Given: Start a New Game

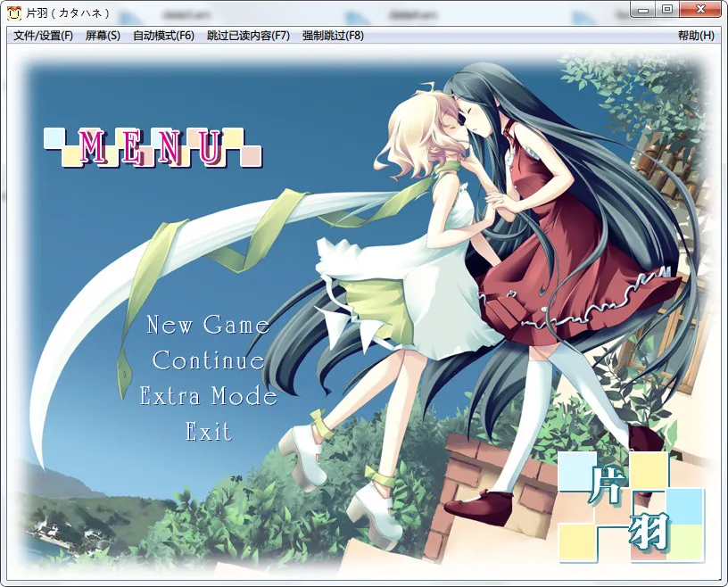Looking at the screenshot, I should [x=208, y=325].
